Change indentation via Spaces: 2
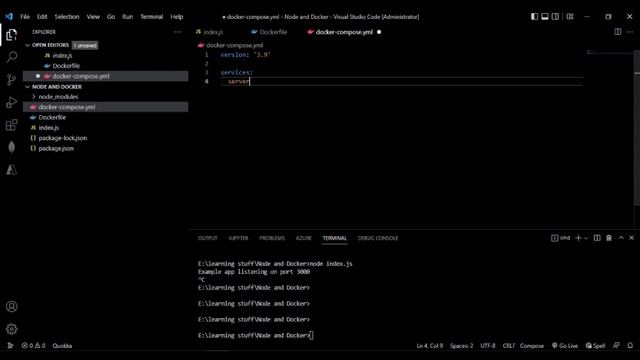The image size is (640, 360). (x=462, y=346)
